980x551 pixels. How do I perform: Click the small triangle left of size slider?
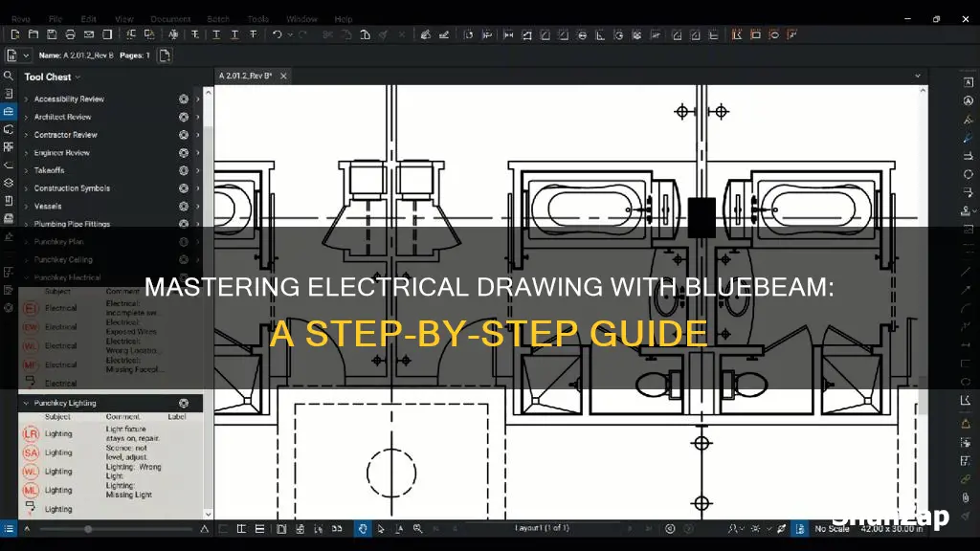27,529
